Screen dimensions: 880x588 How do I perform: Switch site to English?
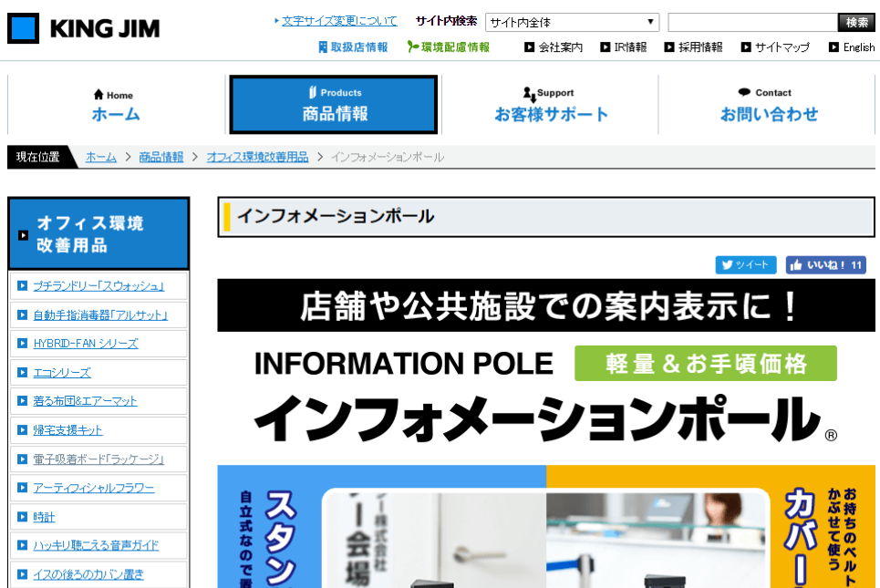tap(859, 47)
